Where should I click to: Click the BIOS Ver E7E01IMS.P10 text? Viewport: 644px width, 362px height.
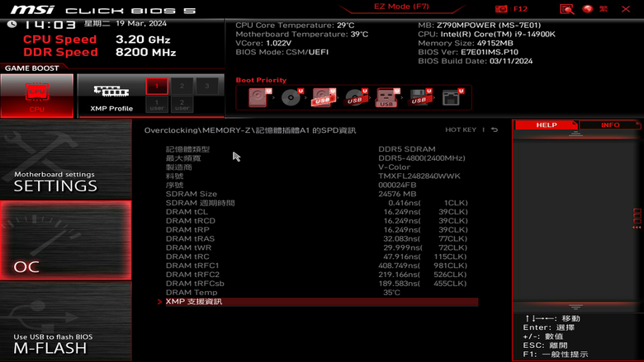(x=468, y=52)
